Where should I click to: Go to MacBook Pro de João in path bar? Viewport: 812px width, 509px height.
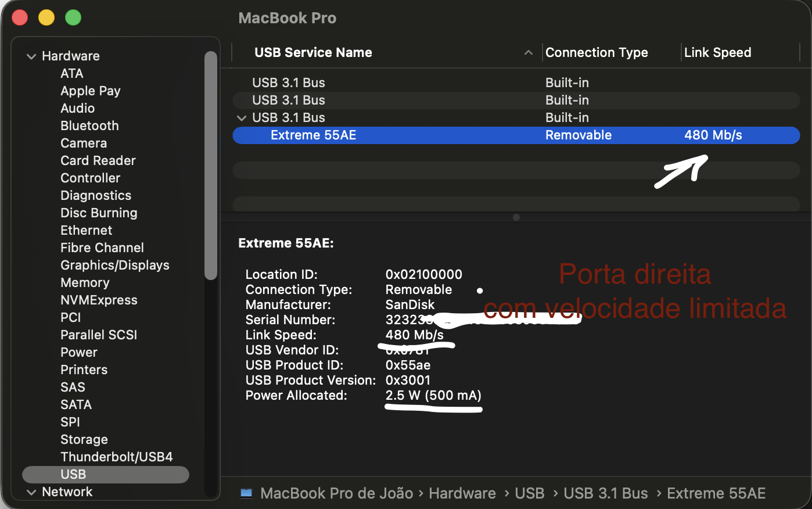[x=337, y=493]
